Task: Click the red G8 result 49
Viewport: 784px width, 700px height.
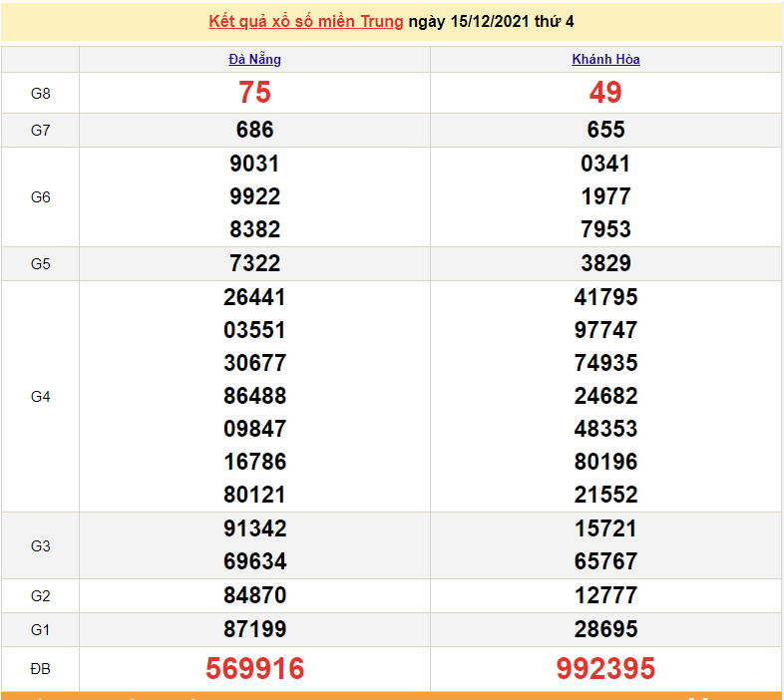Action: point(605,93)
